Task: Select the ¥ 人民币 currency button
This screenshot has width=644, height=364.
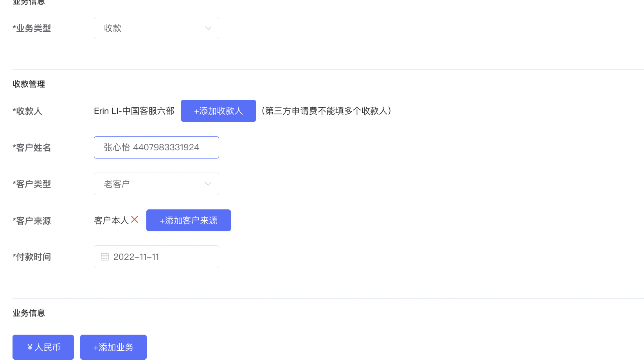Action: (43, 347)
